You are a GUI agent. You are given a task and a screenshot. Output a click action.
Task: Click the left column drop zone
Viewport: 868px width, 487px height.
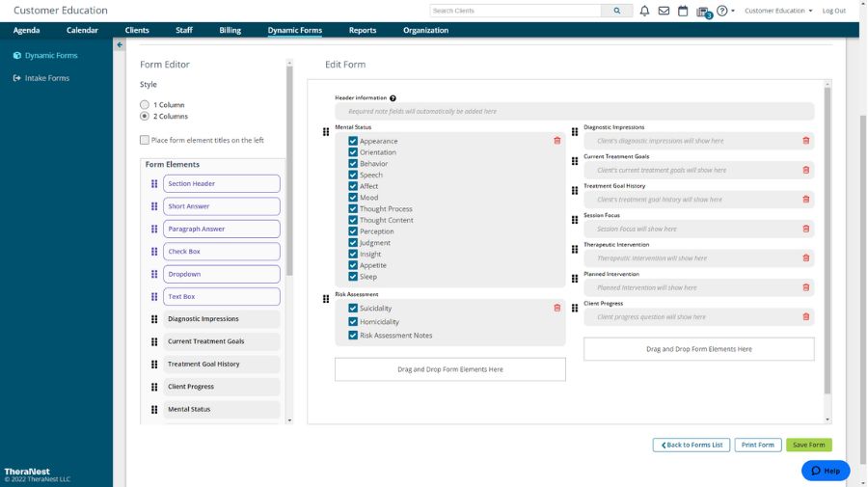click(450, 369)
